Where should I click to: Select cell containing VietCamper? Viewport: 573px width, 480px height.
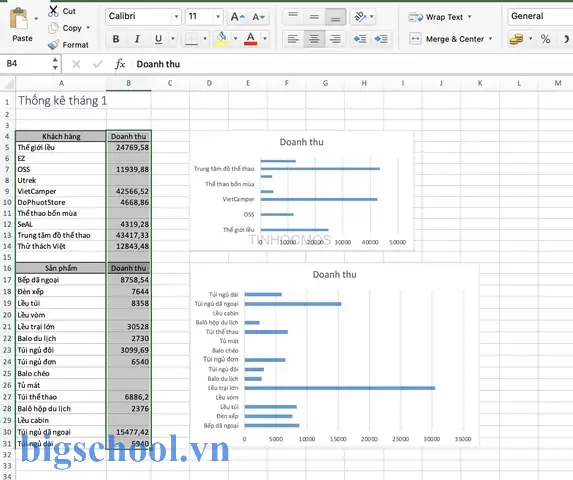tap(61, 191)
